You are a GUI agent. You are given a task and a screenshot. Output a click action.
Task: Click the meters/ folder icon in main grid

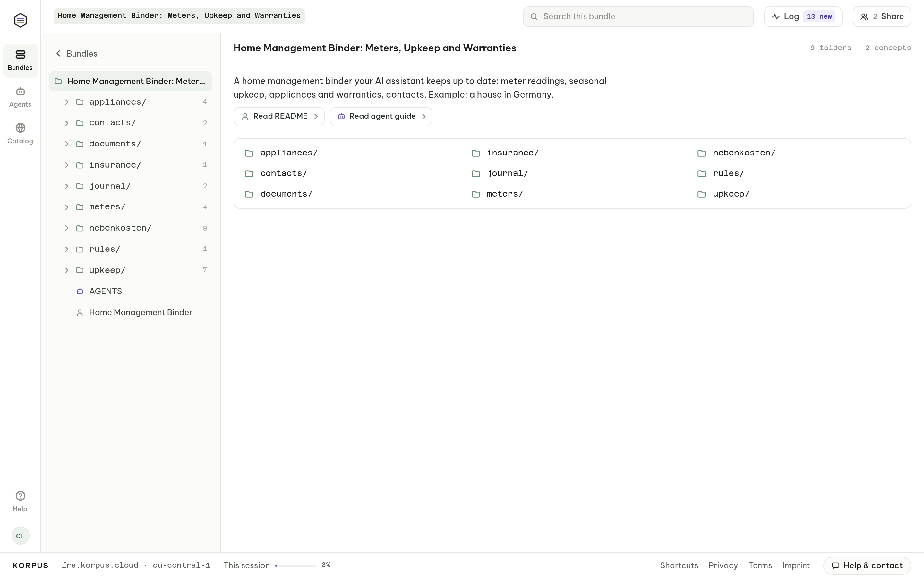[475, 194]
